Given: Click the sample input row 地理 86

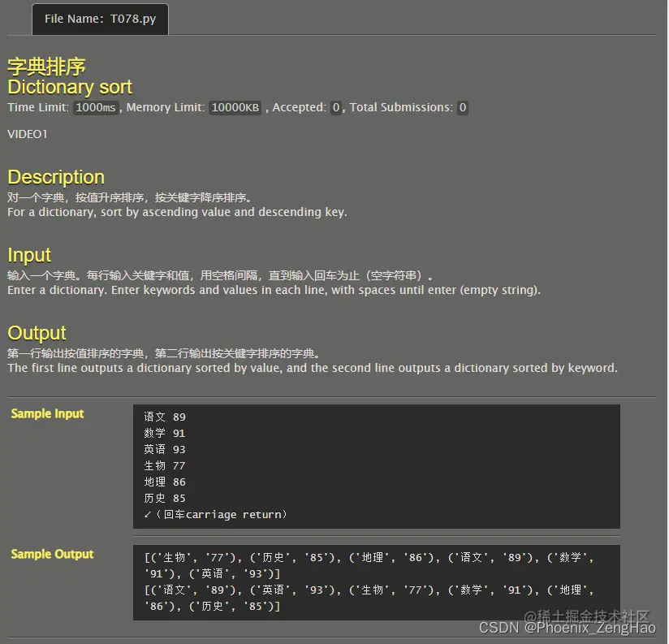Looking at the screenshot, I should point(165,482).
